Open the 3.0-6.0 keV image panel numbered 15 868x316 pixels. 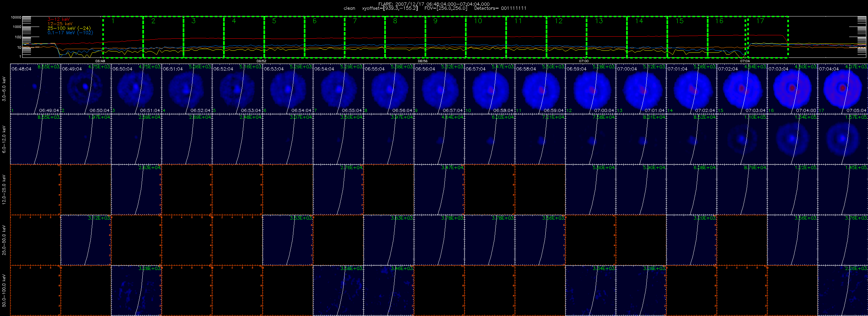click(x=742, y=89)
